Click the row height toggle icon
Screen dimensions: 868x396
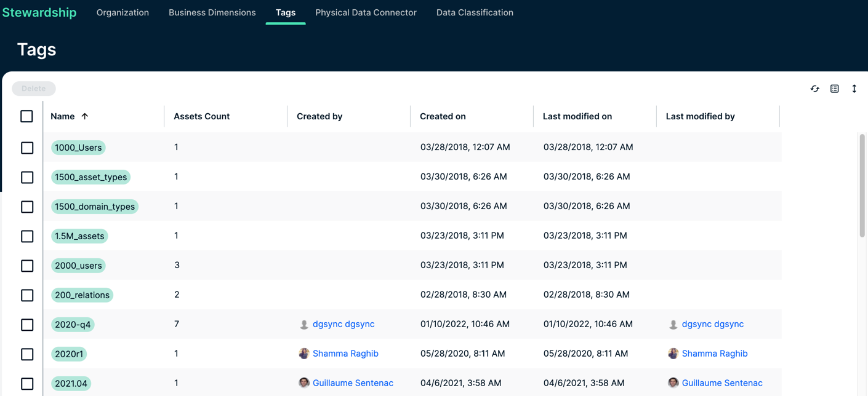click(x=854, y=89)
